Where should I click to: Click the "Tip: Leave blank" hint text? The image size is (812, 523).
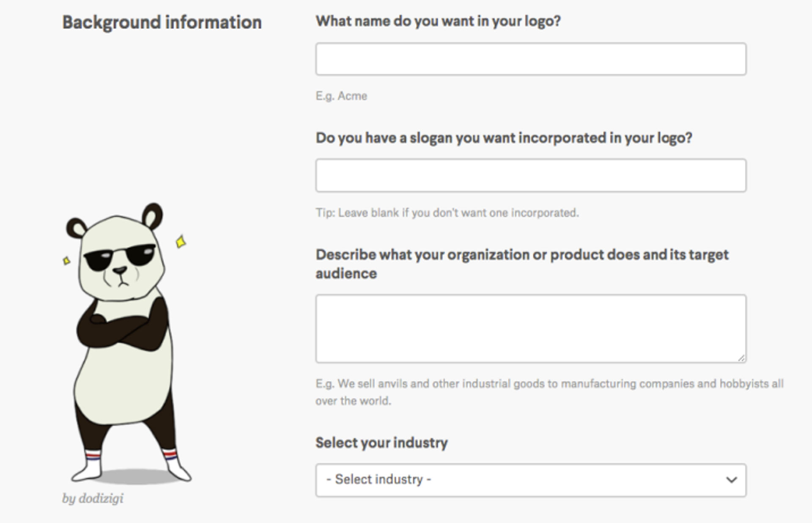click(x=447, y=212)
